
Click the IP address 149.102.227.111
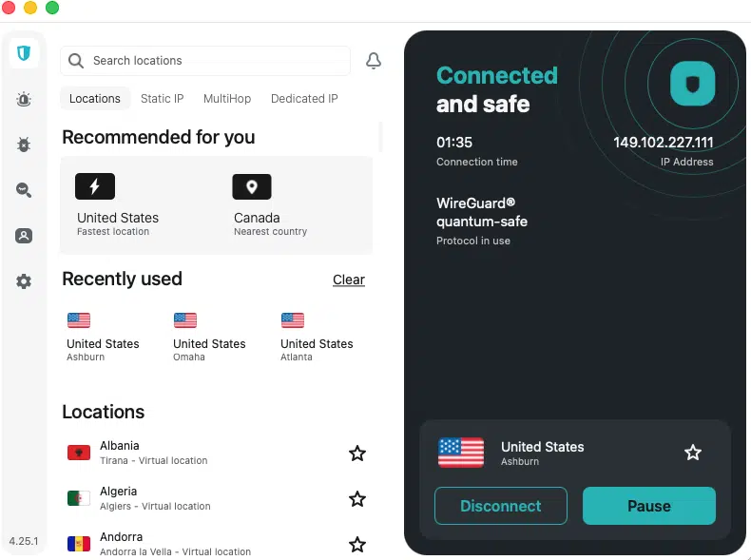pyautogui.click(x=663, y=143)
